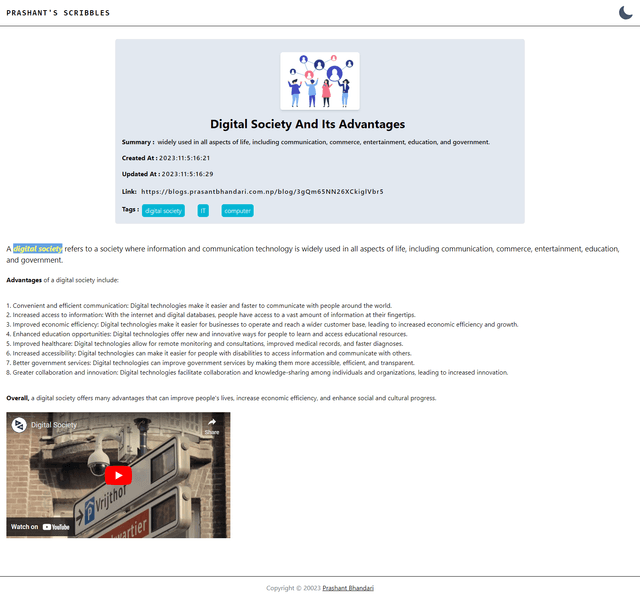Select the 'IT' tag
This screenshot has width=640, height=600.
point(203,211)
